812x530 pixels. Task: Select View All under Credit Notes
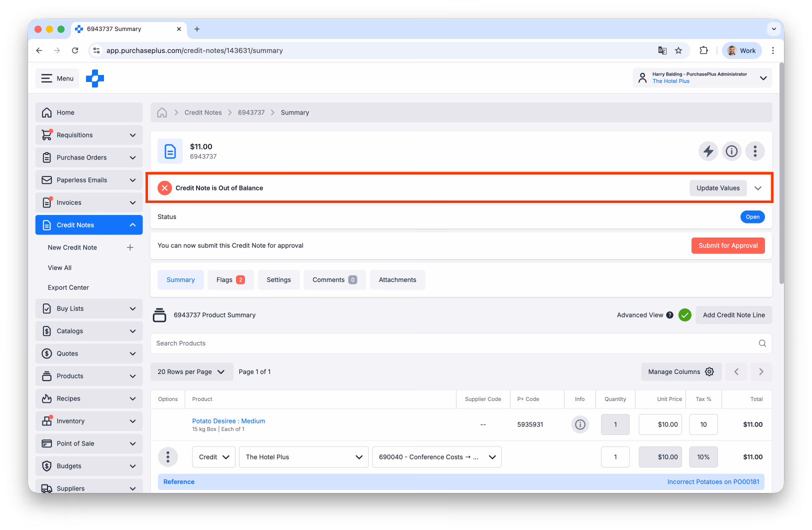coord(59,267)
